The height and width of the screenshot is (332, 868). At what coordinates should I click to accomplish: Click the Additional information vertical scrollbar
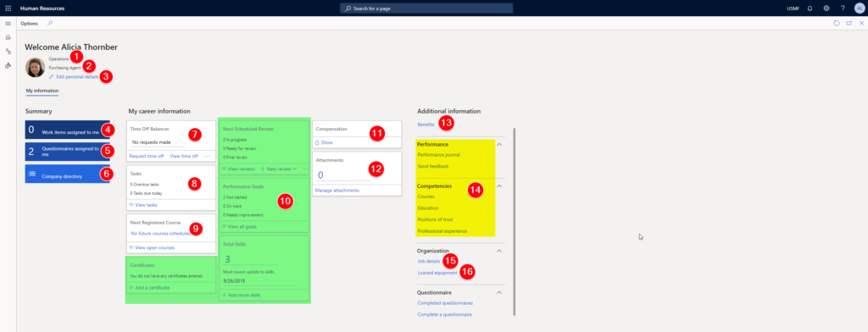(515, 221)
